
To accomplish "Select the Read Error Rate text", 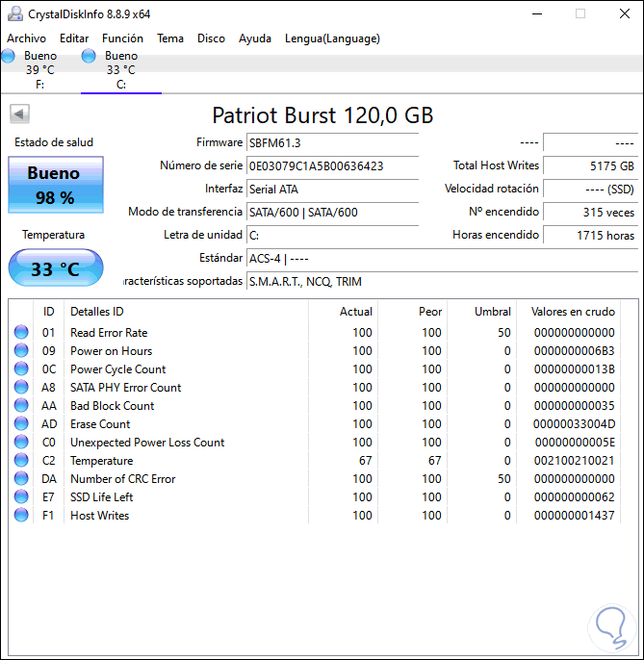I will pos(109,333).
